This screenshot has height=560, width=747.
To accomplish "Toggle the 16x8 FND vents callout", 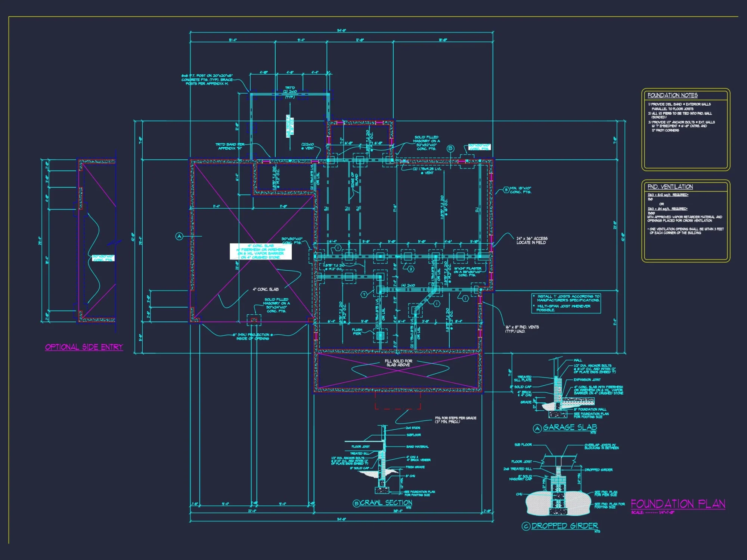I will pyautogui.click(x=523, y=329).
